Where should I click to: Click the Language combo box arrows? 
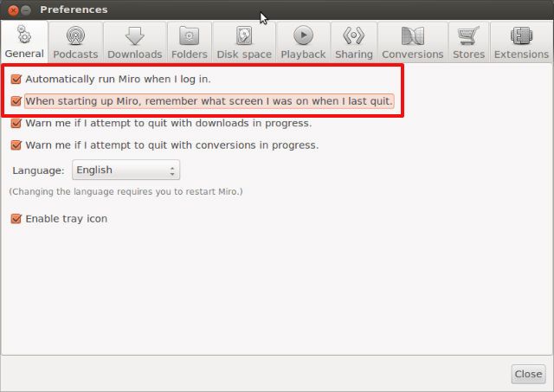coord(172,171)
